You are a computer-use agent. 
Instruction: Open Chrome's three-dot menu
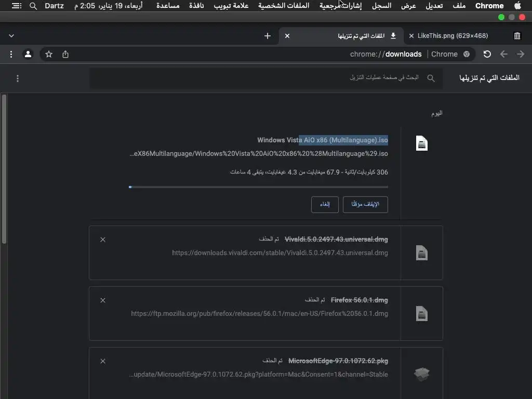(11, 54)
